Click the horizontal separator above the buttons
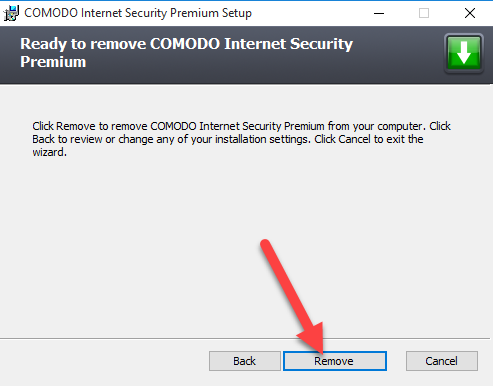The width and height of the screenshot is (493, 386). (245, 339)
